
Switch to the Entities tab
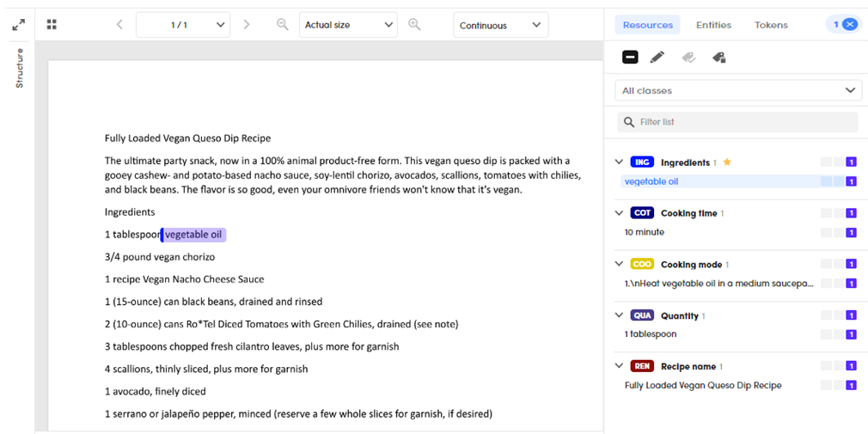pos(713,25)
